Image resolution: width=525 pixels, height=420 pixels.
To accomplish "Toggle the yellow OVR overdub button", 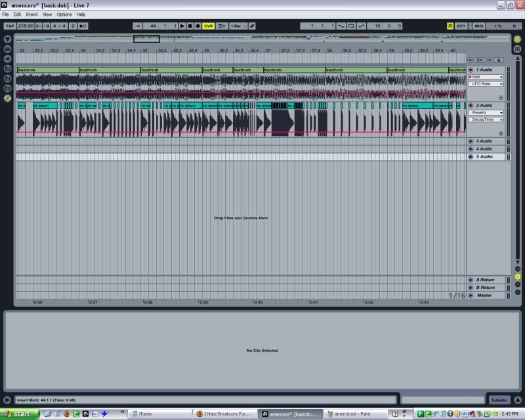I will 208,26.
